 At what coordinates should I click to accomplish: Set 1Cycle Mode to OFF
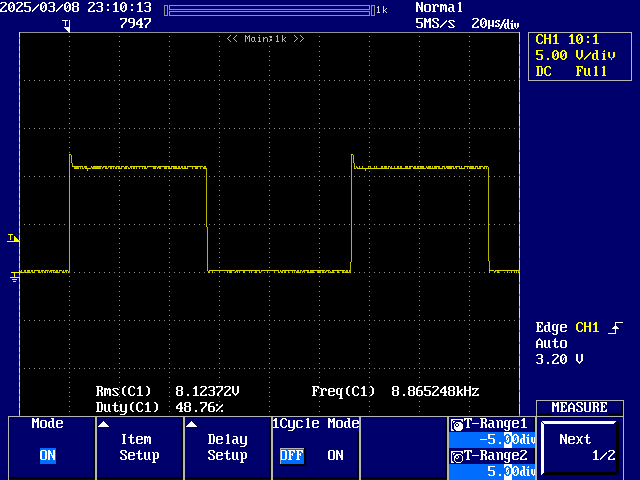pyautogui.click(x=291, y=455)
